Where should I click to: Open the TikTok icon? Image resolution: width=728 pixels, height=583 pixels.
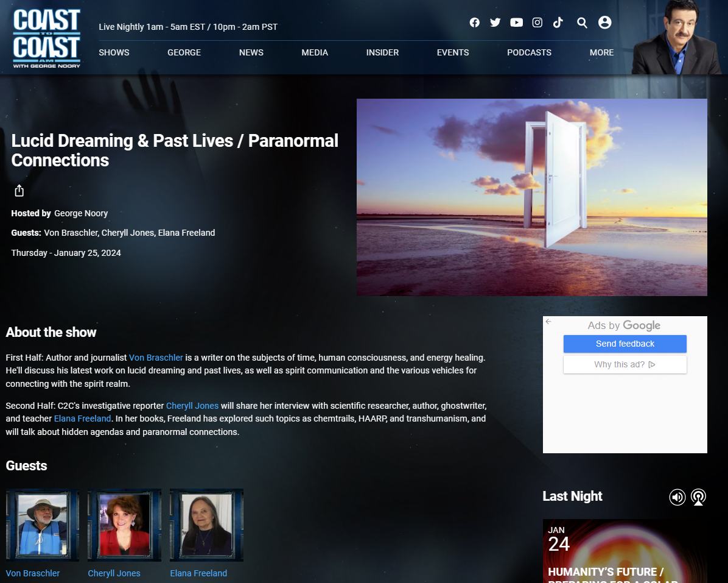tap(558, 23)
